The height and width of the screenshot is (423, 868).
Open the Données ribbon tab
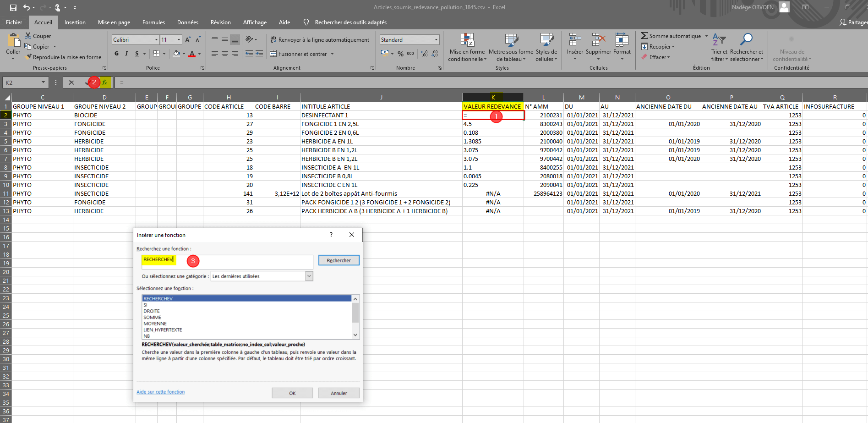click(188, 22)
